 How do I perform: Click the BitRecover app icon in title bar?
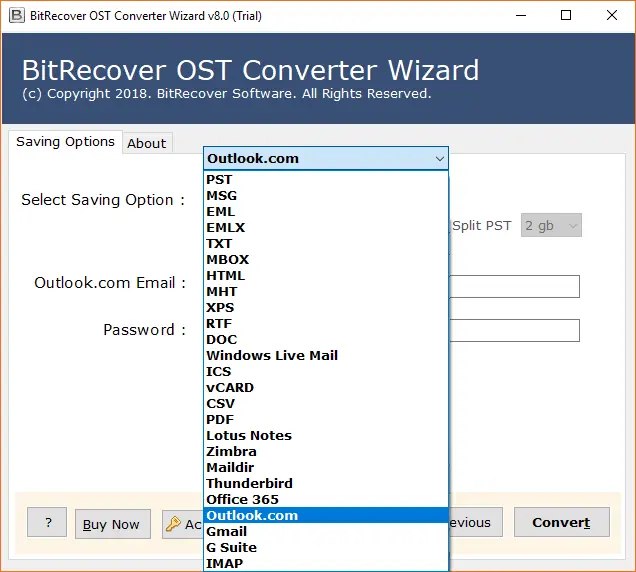[x=17, y=15]
